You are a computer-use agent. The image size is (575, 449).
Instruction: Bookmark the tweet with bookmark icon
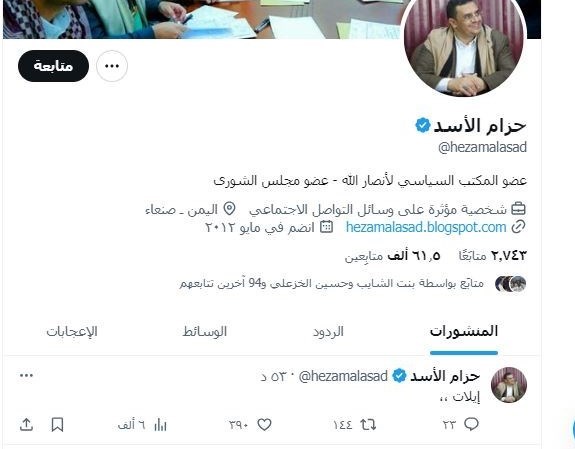click(x=57, y=425)
